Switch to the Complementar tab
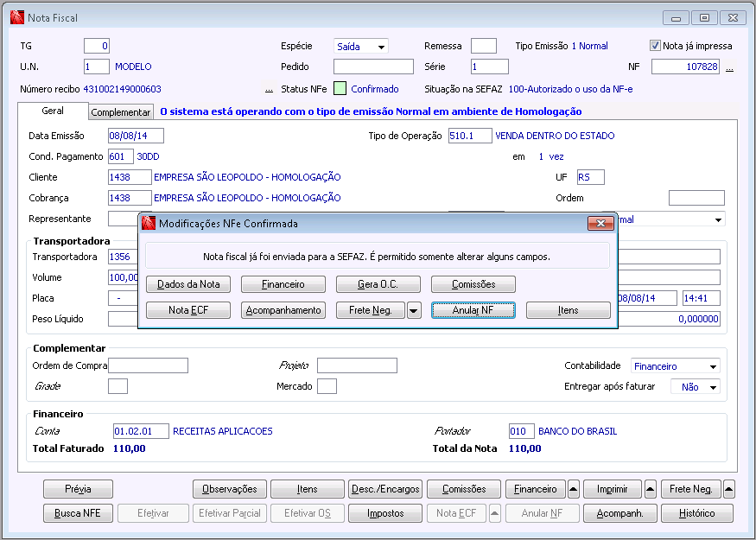This screenshot has width=756, height=540. tap(121, 112)
